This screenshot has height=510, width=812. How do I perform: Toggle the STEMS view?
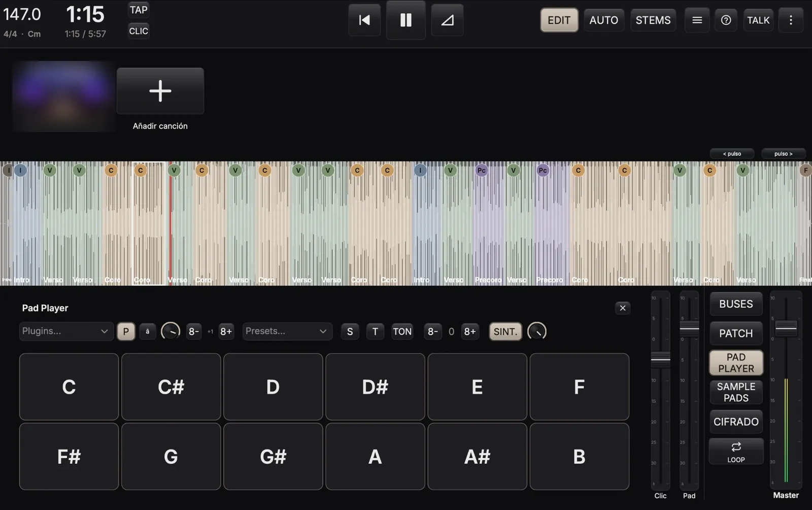click(653, 20)
